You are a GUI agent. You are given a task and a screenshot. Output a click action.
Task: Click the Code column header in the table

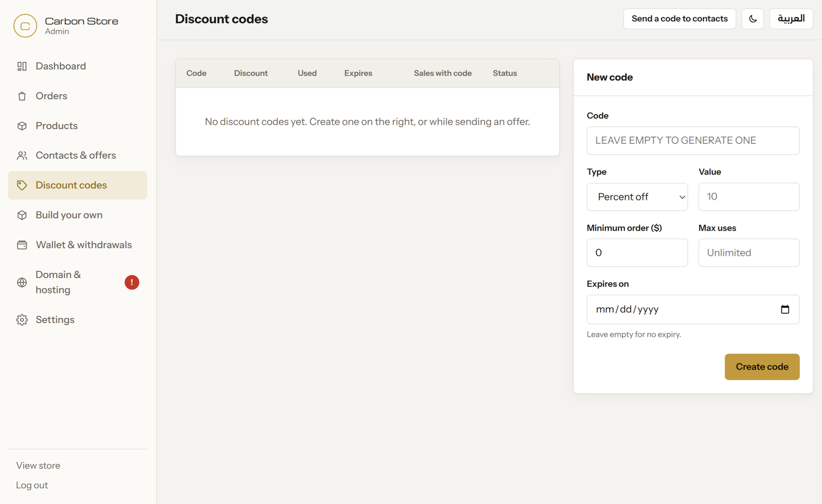click(196, 73)
